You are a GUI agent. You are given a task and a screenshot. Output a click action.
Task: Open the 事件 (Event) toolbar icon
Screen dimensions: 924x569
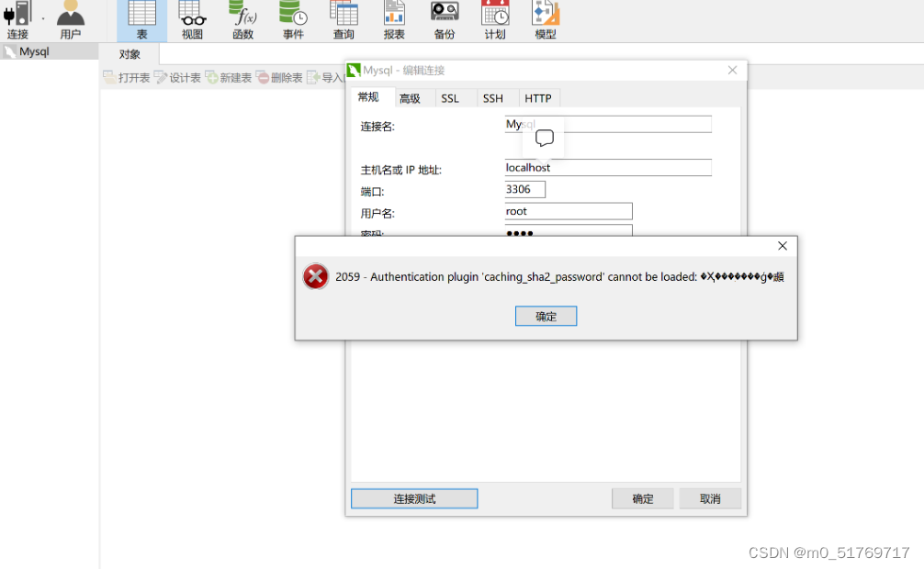tap(293, 20)
